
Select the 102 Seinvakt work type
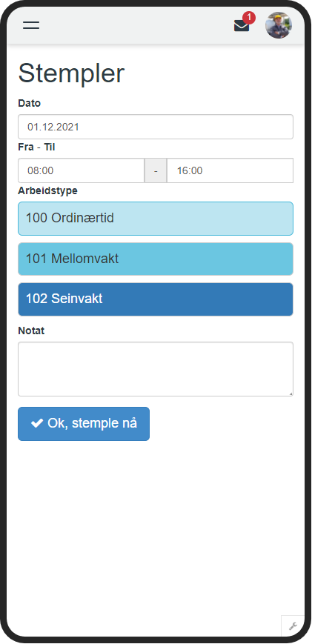(156, 299)
